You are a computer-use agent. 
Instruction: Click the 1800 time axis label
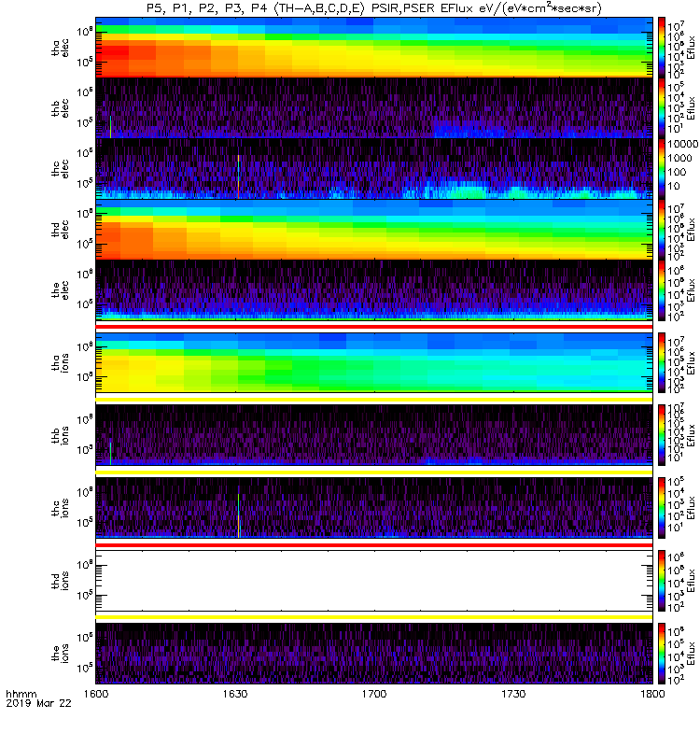(652, 694)
